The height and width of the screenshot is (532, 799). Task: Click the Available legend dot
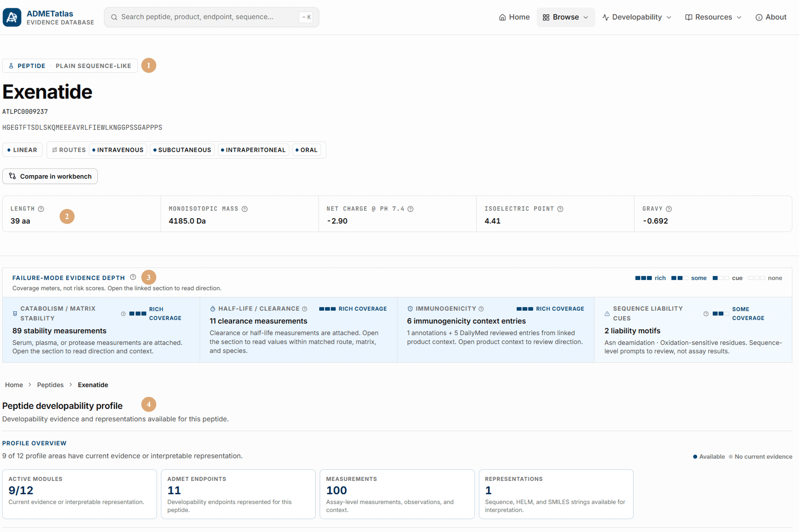[695, 457]
